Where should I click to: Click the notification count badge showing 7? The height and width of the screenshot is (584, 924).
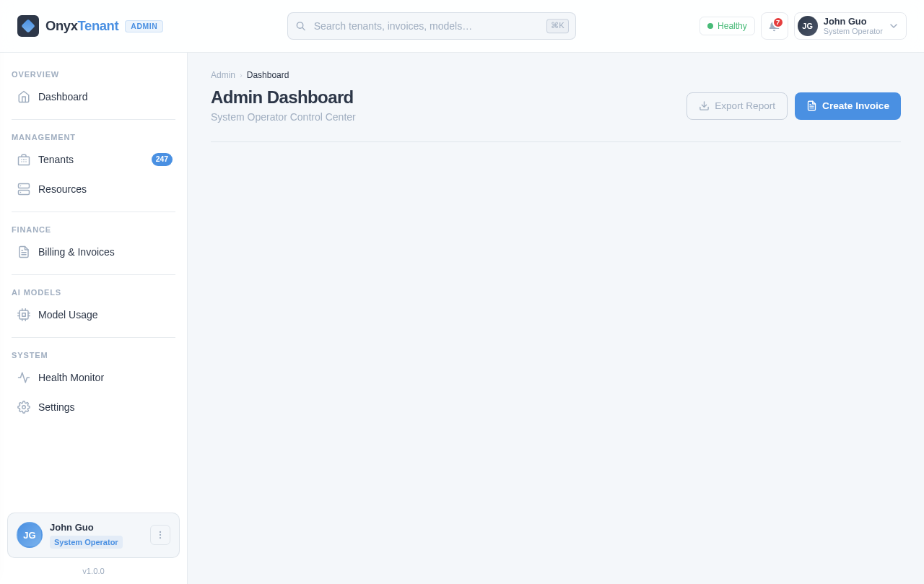(x=778, y=22)
